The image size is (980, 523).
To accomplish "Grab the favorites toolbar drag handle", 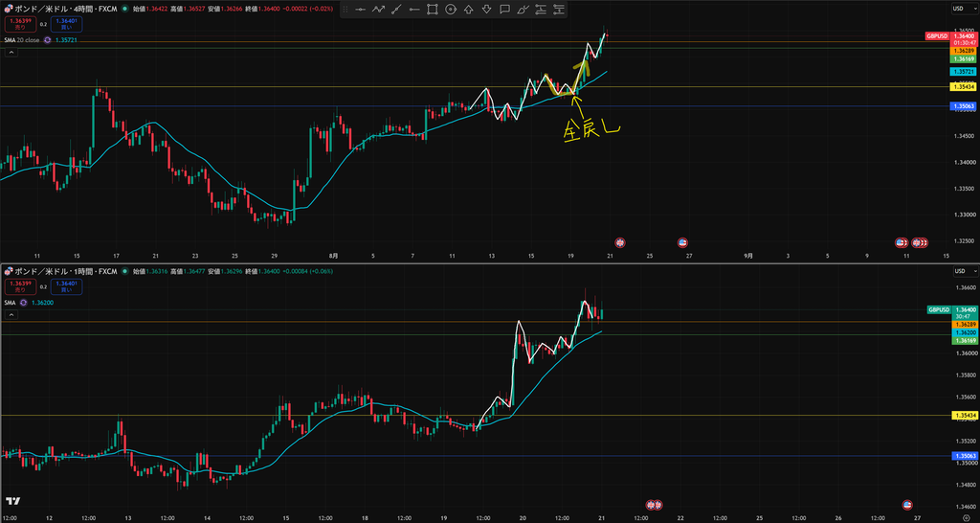I will (x=345, y=9).
